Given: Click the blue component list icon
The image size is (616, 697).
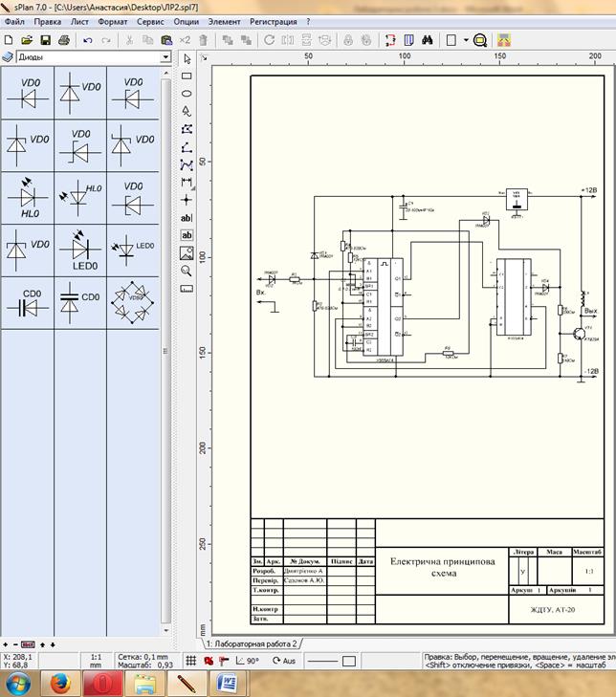Looking at the screenshot, I should [x=409, y=40].
